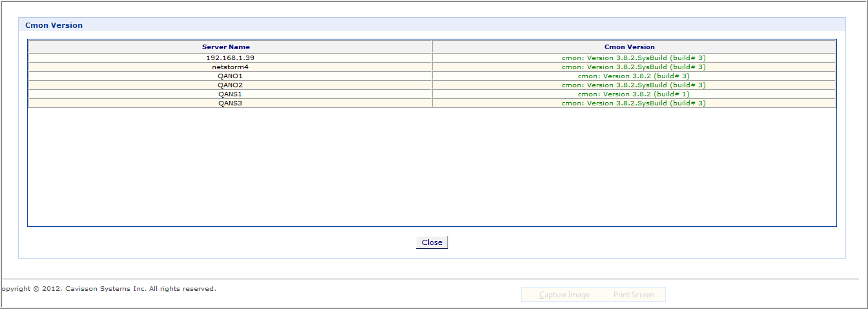
Task: Click the Print Screen button
Action: [634, 295]
